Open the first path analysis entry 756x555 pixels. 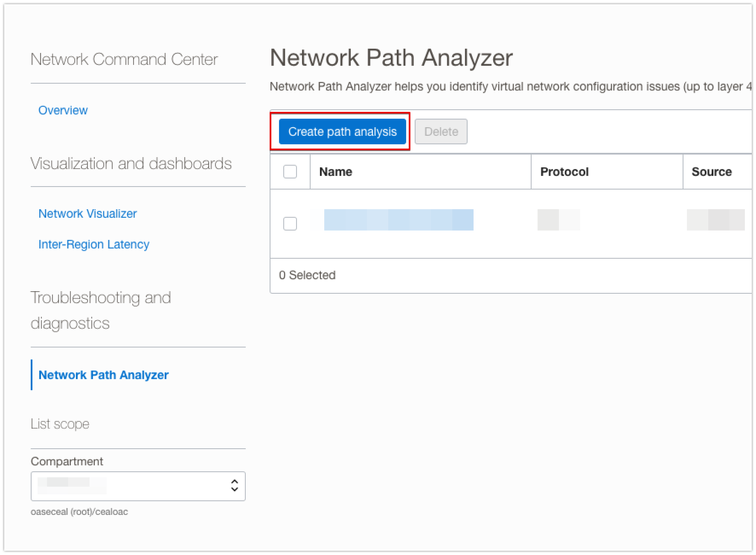(x=400, y=219)
